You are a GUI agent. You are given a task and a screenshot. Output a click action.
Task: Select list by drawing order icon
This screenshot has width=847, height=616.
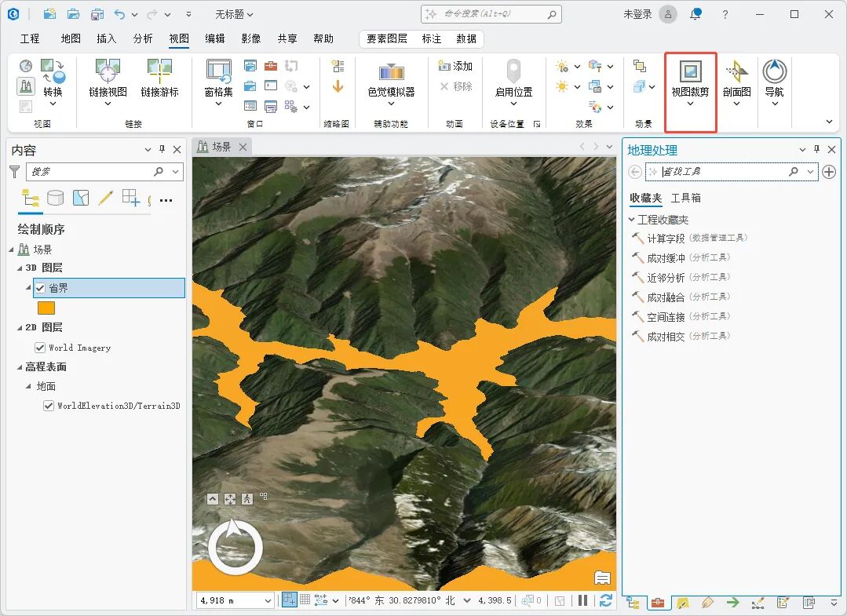pyautogui.click(x=31, y=198)
